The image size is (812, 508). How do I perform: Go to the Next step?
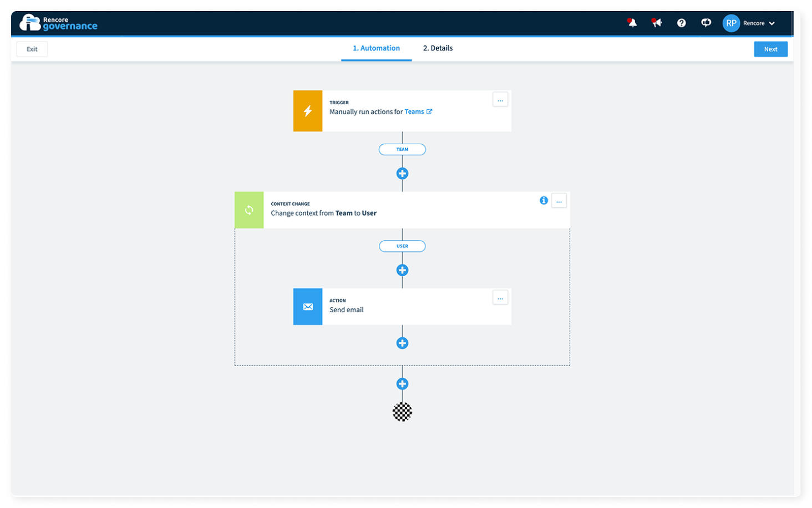770,49
